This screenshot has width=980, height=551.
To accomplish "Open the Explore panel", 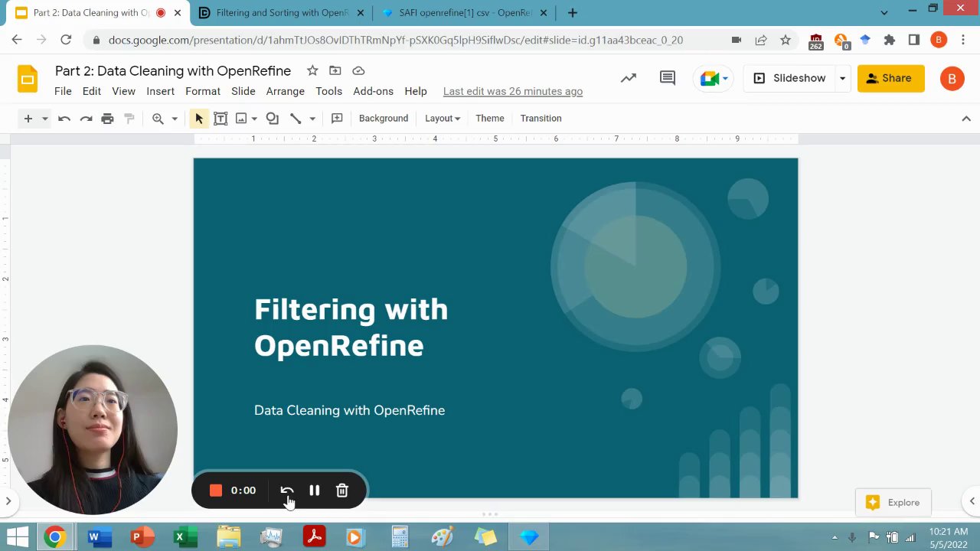I will pyautogui.click(x=893, y=503).
